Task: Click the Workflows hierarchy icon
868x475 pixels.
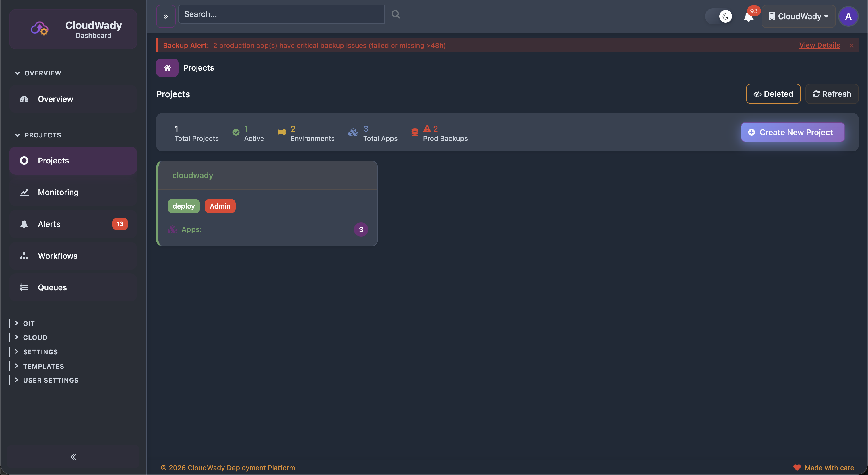Action: coord(24,256)
